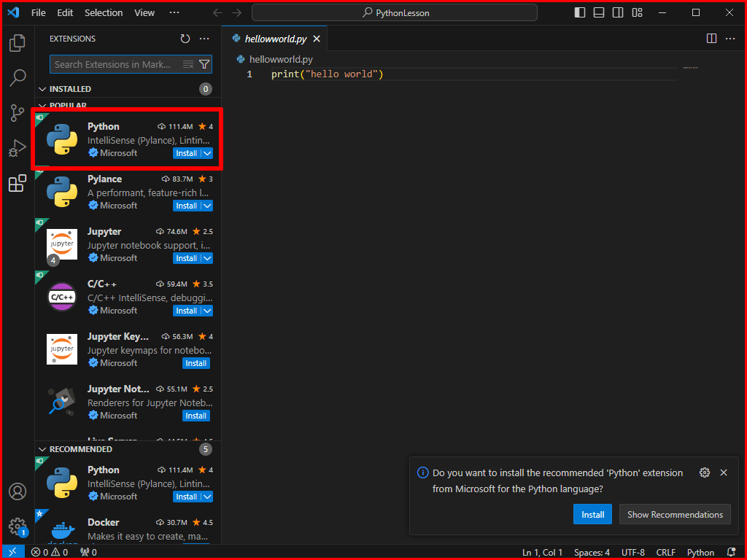Open the Search view in activity bar
Screen dimensions: 747x560
[x=18, y=77]
